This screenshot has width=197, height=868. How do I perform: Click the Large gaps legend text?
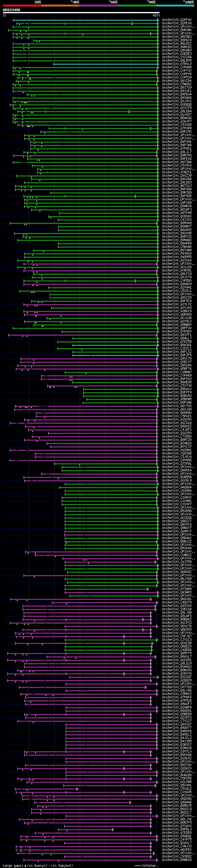coord(37,865)
